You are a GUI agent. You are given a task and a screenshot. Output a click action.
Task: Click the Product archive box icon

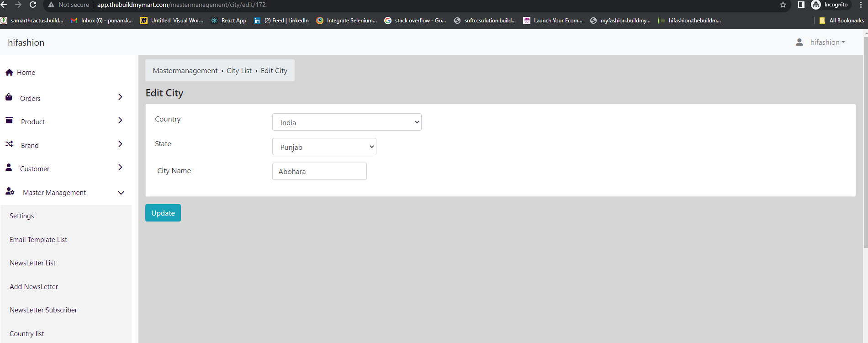9,120
